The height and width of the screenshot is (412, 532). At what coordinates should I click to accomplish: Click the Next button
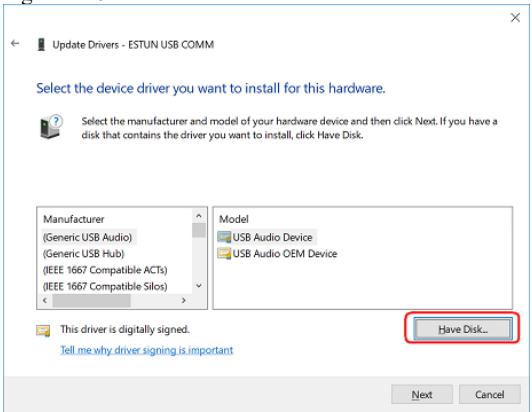[422, 394]
